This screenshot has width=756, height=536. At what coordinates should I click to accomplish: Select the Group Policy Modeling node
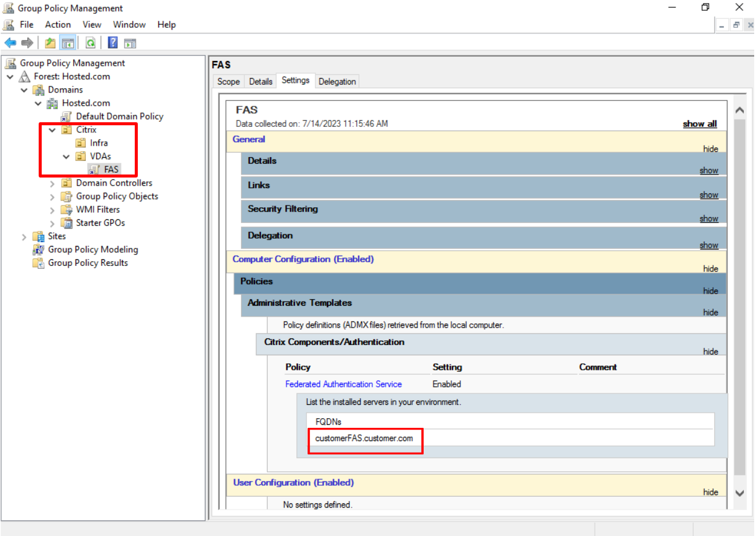tap(92, 250)
